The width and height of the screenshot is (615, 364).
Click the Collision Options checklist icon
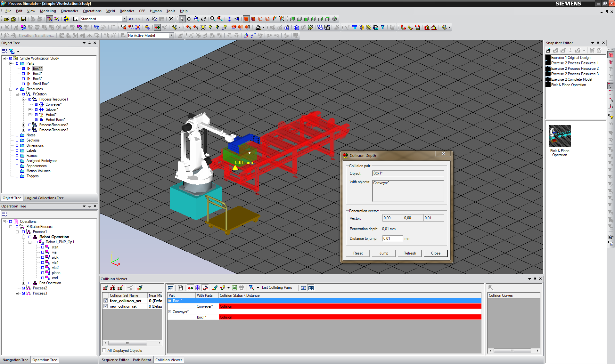180,288
